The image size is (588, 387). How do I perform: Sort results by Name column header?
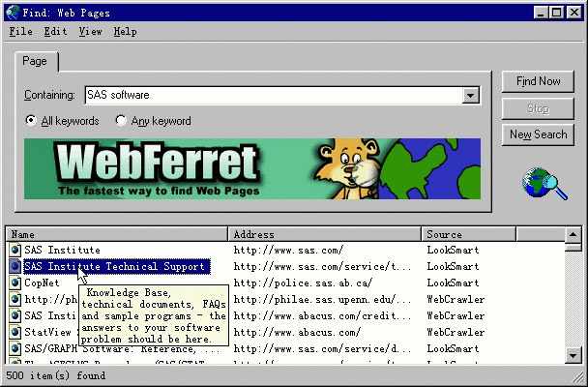point(116,234)
